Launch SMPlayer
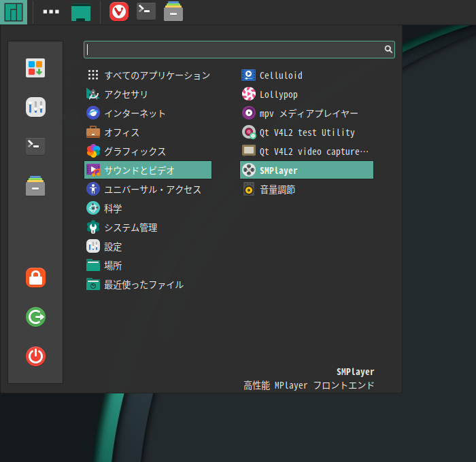 307,170
